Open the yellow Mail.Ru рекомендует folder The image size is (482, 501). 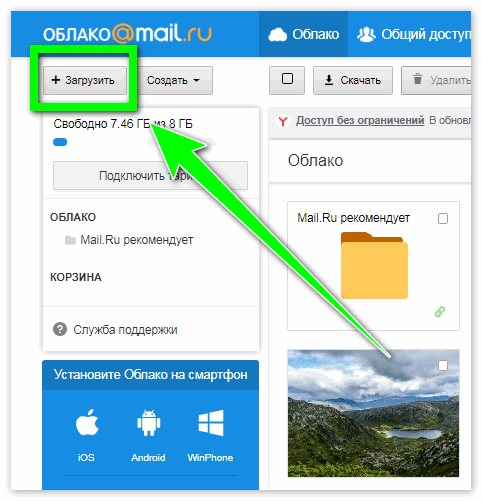coord(374,265)
